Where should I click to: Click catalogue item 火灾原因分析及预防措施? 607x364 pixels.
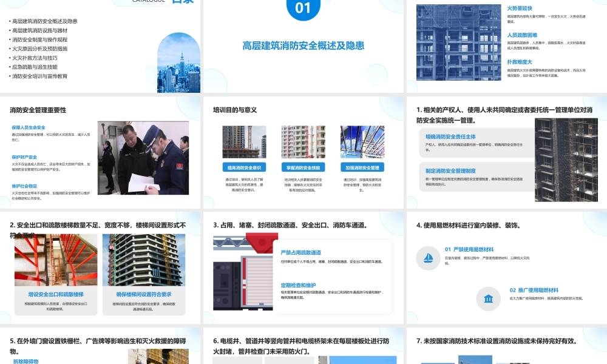pyautogui.click(x=39, y=49)
